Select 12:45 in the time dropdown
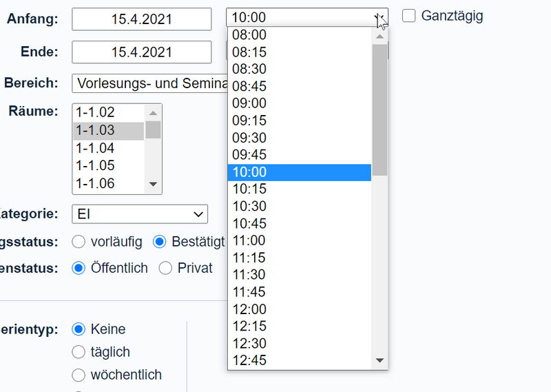 tap(300, 360)
